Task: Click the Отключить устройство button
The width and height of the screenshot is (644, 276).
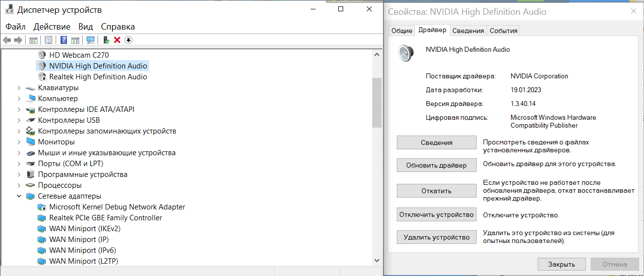Action: click(x=437, y=214)
